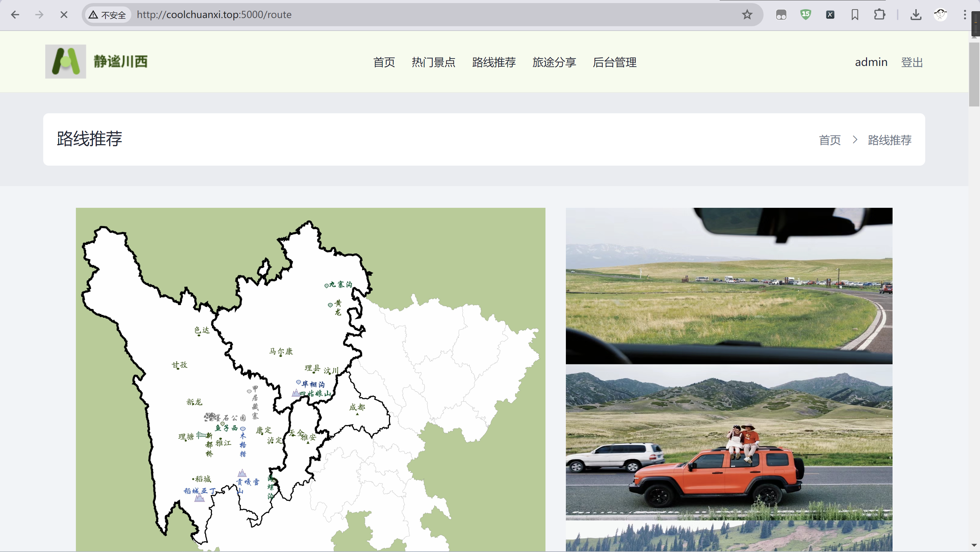
Task: Click the 静谧川西 site logo
Action: 65,62
